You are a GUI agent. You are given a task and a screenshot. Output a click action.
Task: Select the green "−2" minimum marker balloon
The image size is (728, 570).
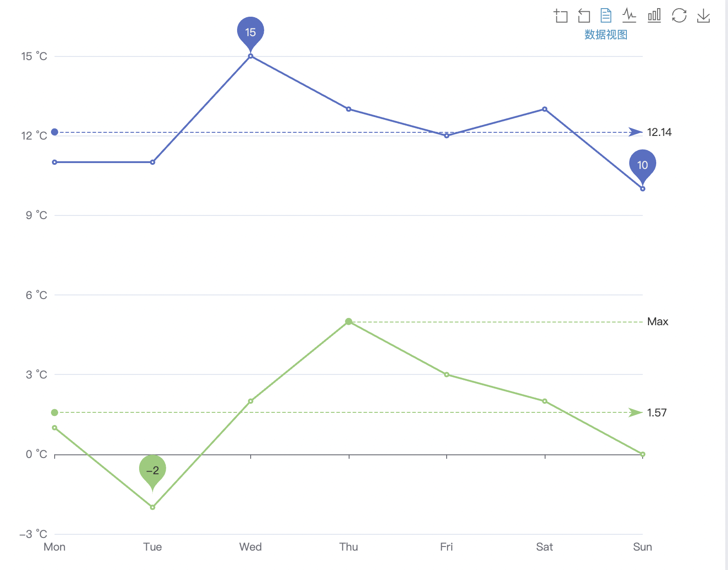coord(152,470)
